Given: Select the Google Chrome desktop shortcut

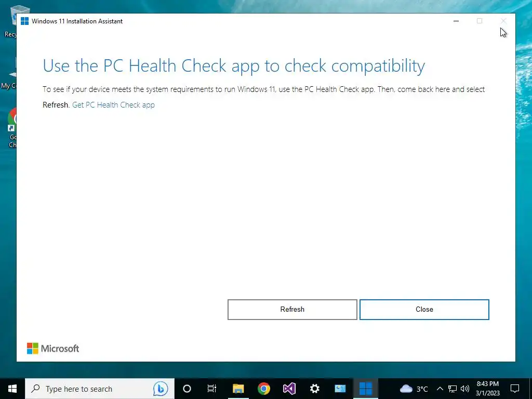Looking at the screenshot, I should point(11,128).
